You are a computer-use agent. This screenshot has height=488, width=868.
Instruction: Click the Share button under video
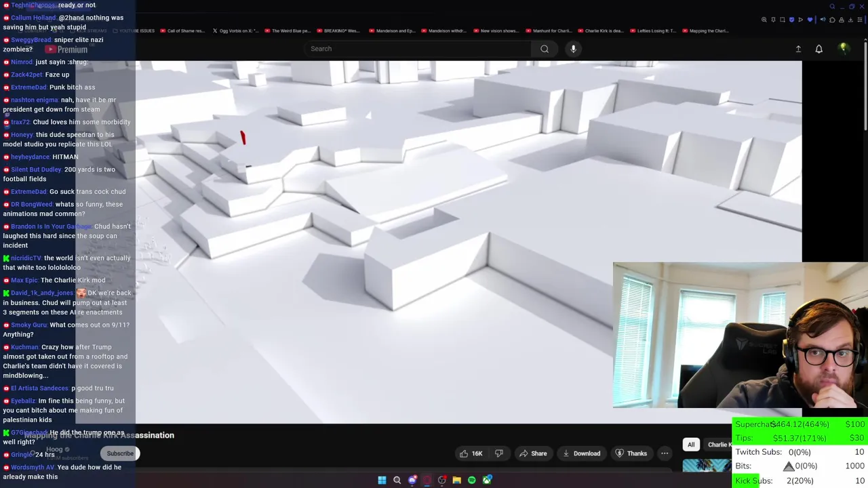tap(533, 453)
